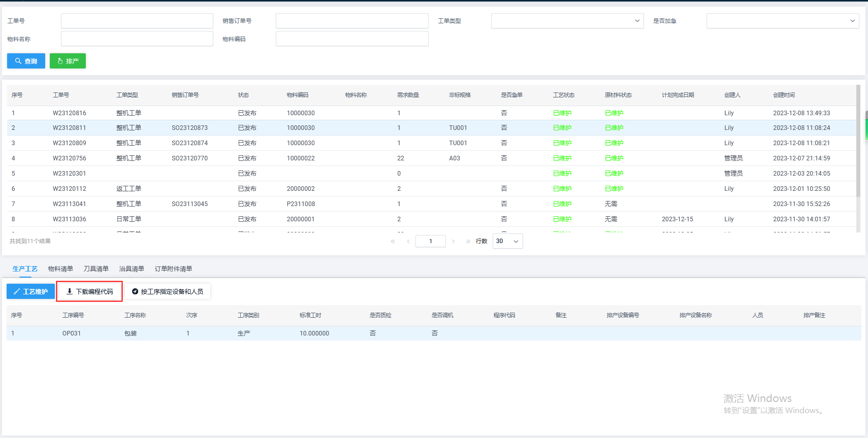Go to next page arrow

click(x=453, y=241)
